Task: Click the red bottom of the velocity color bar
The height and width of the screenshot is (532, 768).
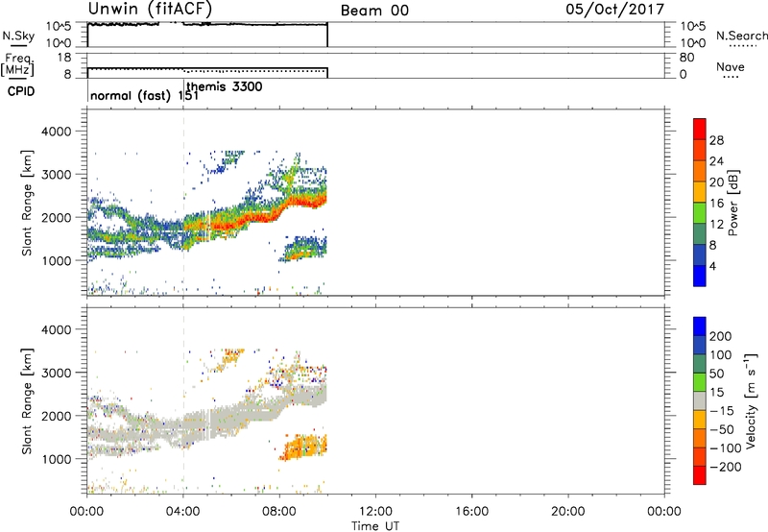Action: coord(700,475)
